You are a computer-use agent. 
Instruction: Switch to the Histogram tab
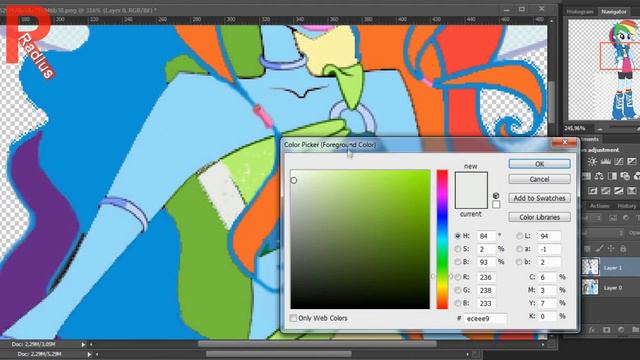[580, 12]
